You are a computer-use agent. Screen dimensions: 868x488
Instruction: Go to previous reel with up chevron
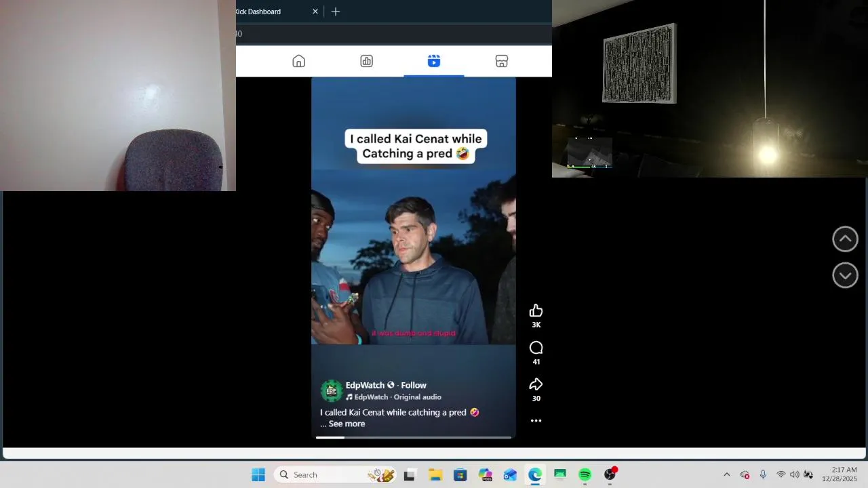pyautogui.click(x=845, y=239)
